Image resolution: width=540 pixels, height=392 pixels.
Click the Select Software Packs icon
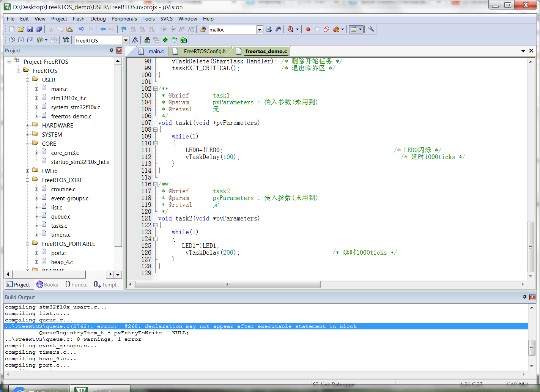(175, 40)
